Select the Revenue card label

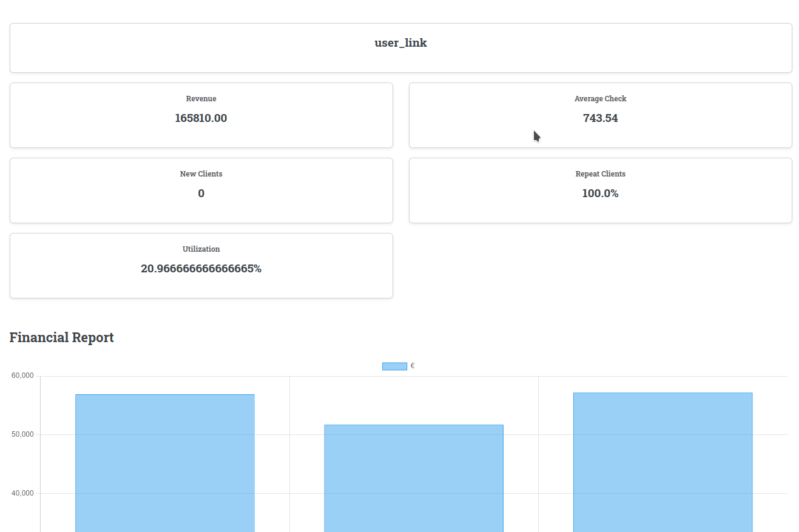point(201,99)
